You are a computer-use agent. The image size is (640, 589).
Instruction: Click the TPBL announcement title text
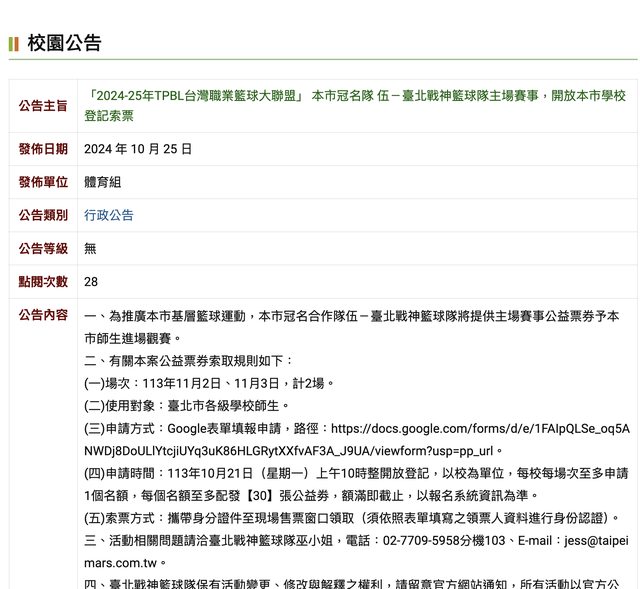[x=355, y=105]
